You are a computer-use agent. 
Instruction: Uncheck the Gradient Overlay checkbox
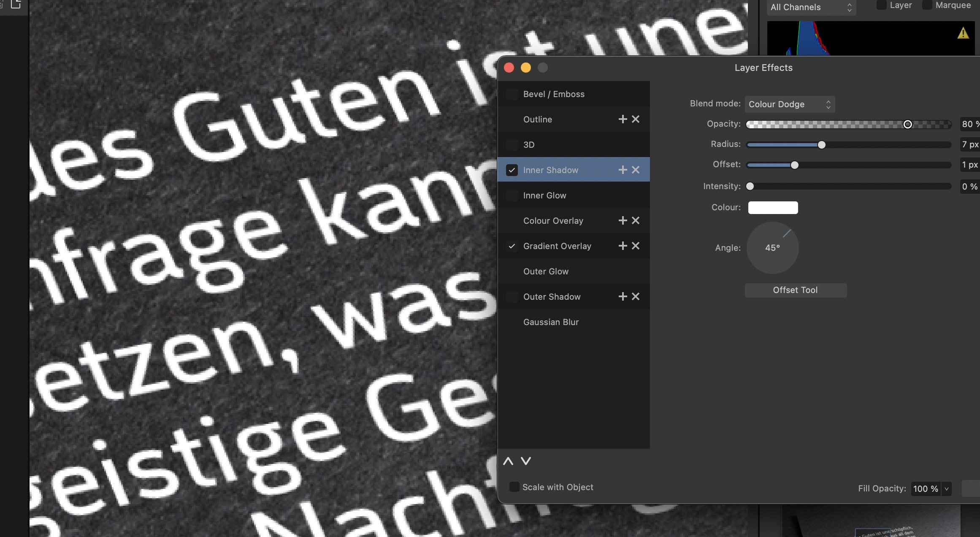click(512, 246)
